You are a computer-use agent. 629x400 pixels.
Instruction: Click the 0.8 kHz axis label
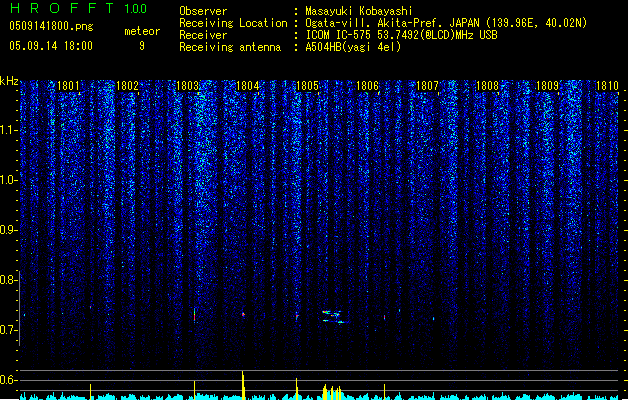8,280
